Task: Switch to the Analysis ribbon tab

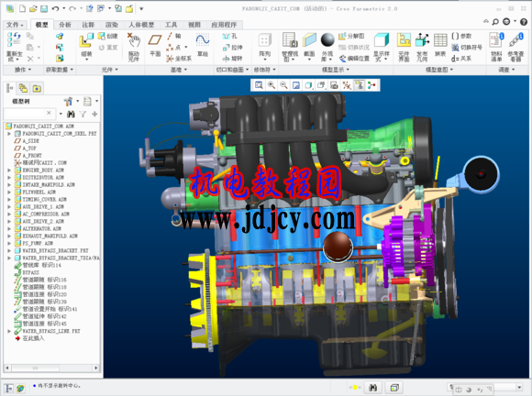Action: click(x=65, y=25)
